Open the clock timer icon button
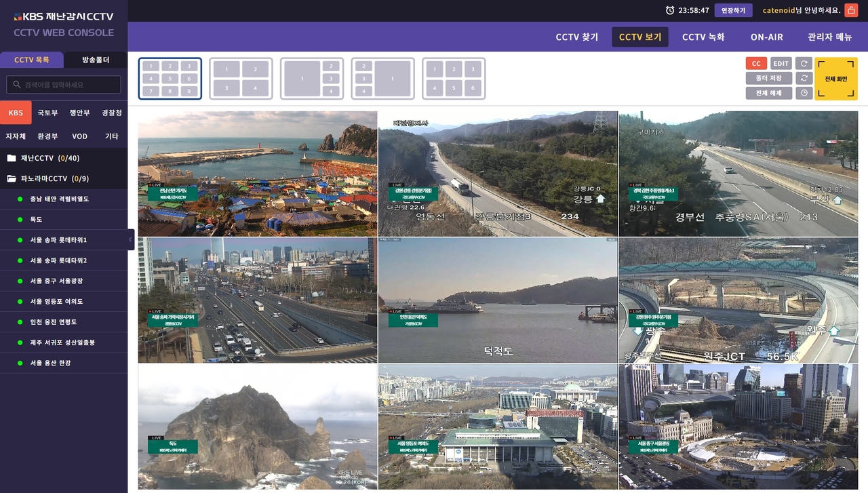868x493 pixels. tap(804, 94)
